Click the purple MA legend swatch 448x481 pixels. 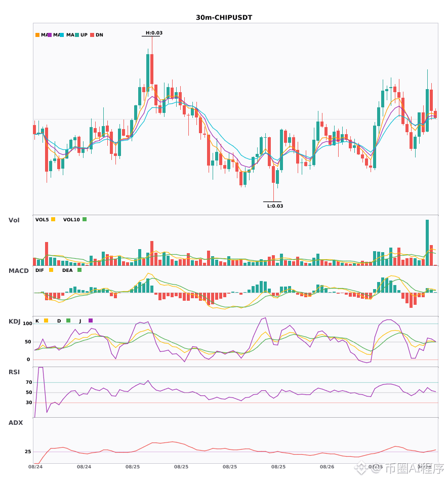pos(50,35)
